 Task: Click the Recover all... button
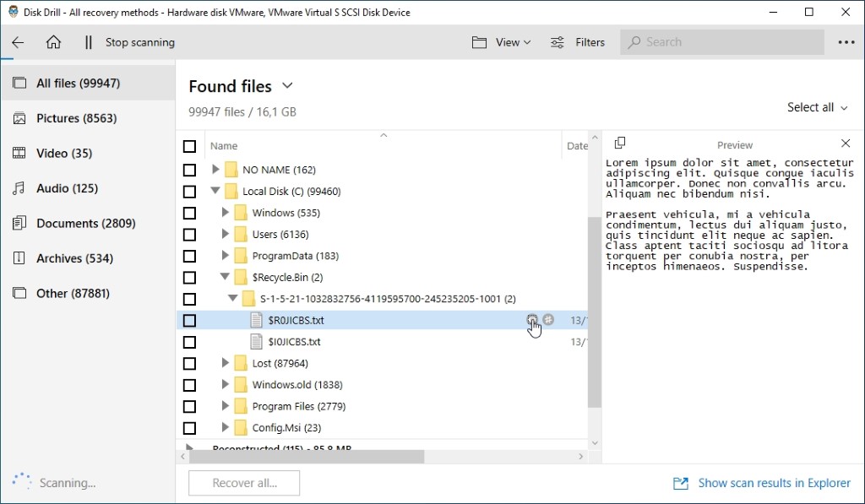point(244,483)
